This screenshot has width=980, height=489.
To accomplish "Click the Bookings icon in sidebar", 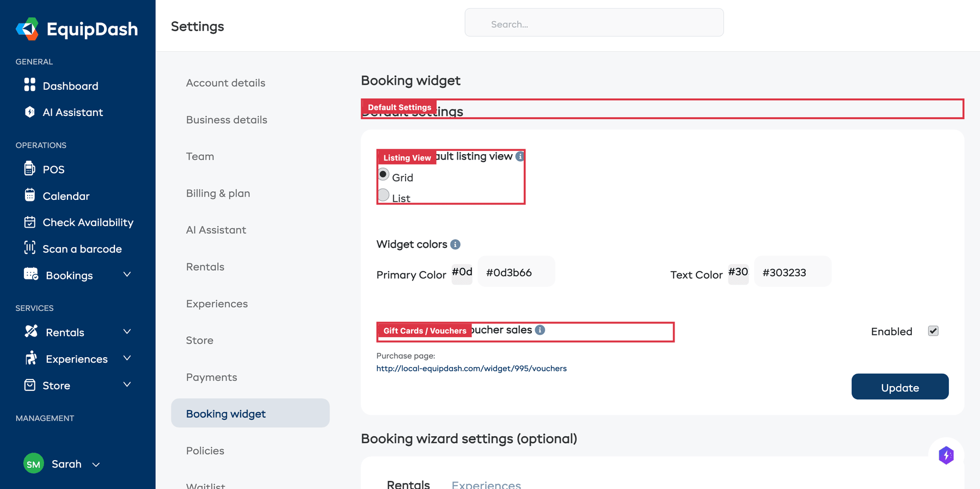I will [31, 274].
